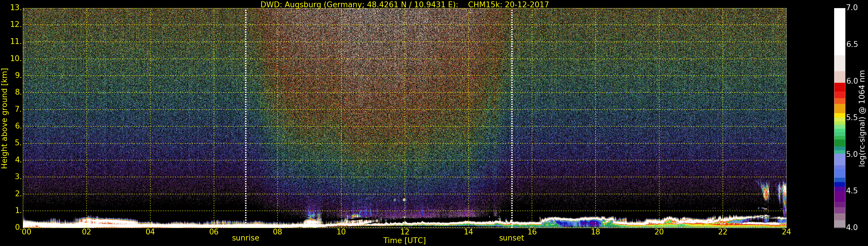
Task: Click the signal color scale bar
Action: (x=839, y=118)
